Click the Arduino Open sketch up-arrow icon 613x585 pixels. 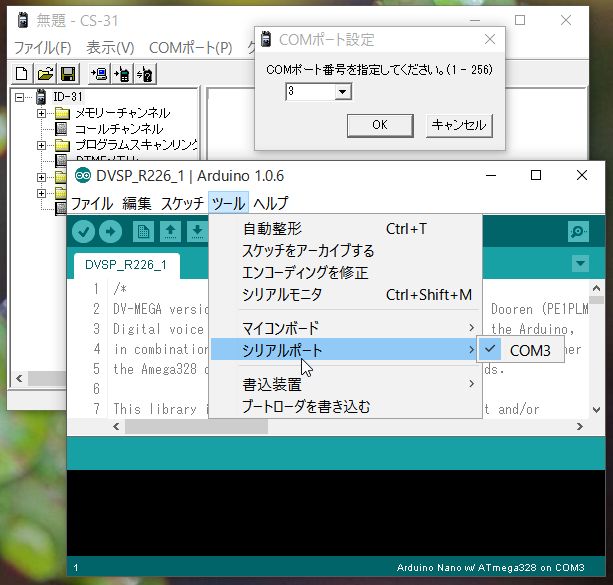171,231
